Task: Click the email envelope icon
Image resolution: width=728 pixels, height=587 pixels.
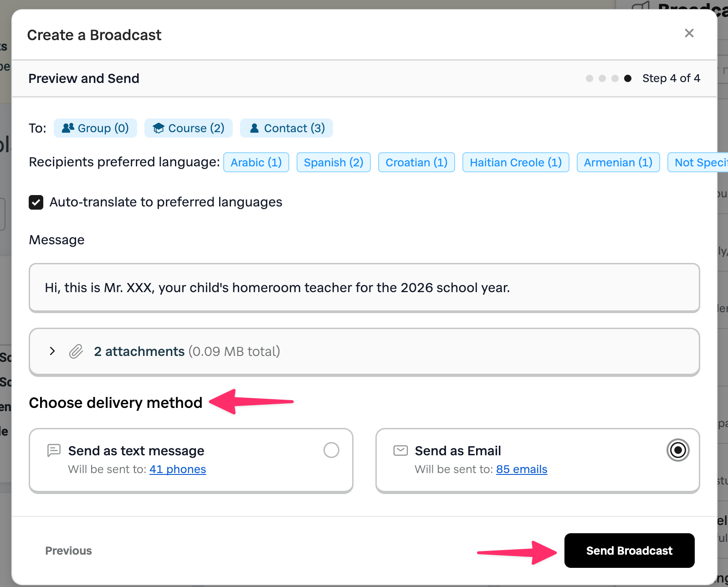Action: (400, 450)
